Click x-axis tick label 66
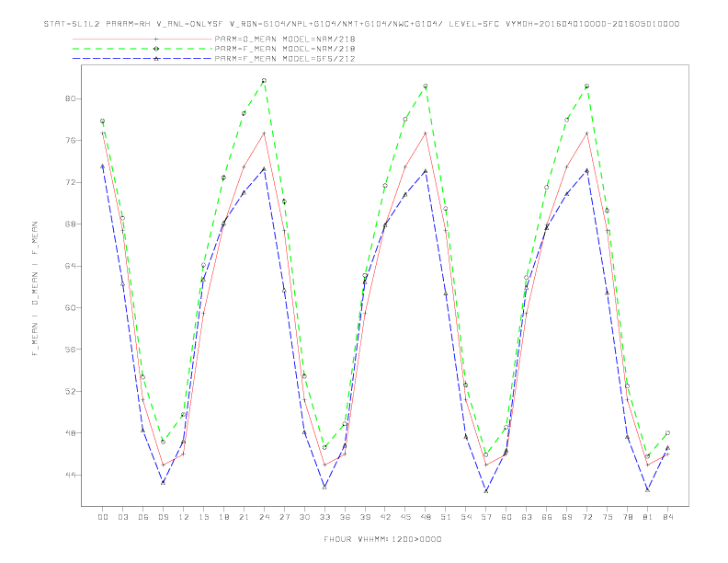This screenshot has width=728, height=563. tap(547, 517)
